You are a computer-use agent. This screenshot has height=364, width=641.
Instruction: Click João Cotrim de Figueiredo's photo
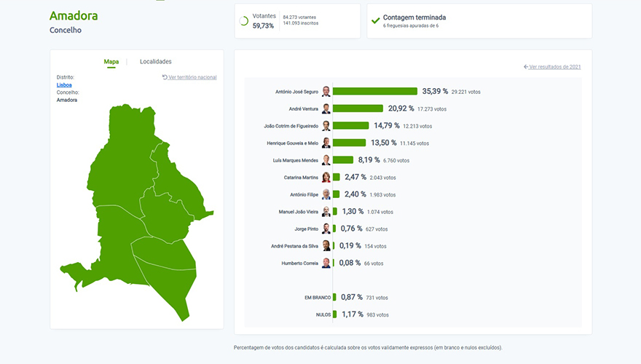[x=326, y=126]
